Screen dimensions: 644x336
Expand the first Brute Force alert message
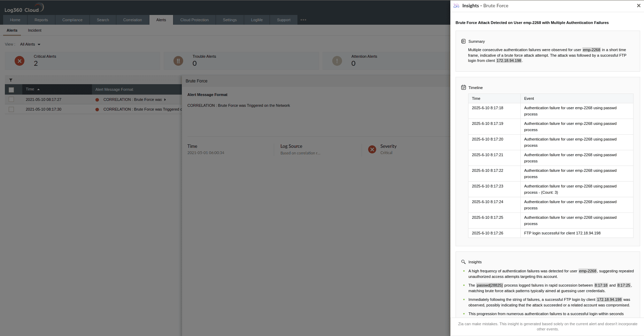[x=165, y=99]
